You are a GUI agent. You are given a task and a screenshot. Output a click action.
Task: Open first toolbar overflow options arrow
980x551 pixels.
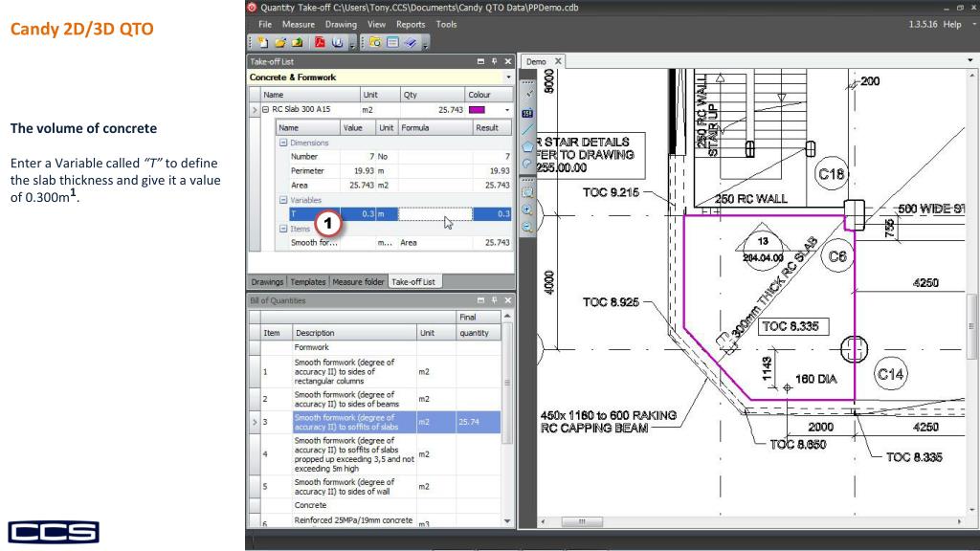352,44
